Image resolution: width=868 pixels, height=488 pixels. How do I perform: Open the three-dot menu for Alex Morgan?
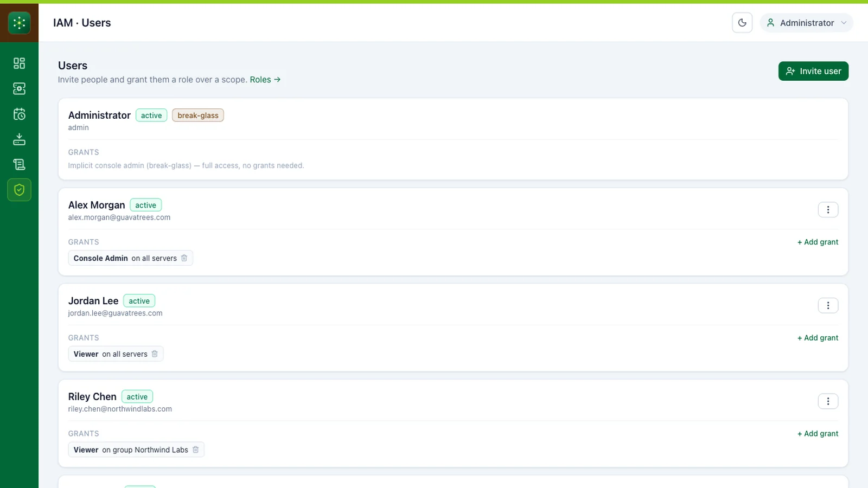click(x=828, y=210)
